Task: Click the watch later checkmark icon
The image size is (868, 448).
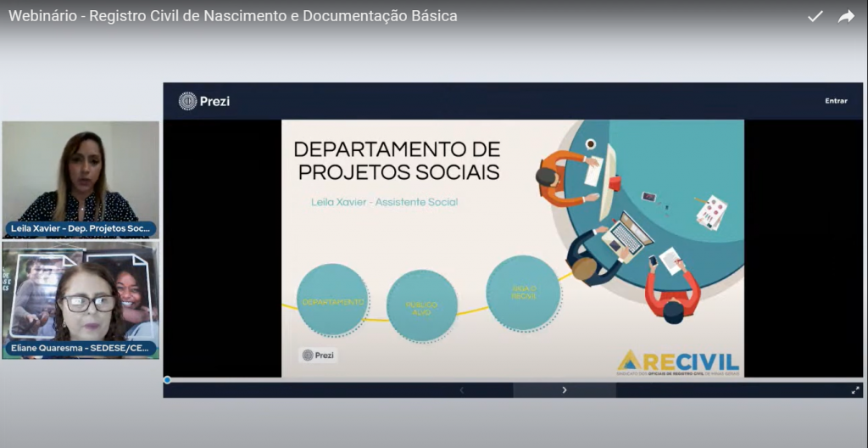Action: tap(815, 16)
